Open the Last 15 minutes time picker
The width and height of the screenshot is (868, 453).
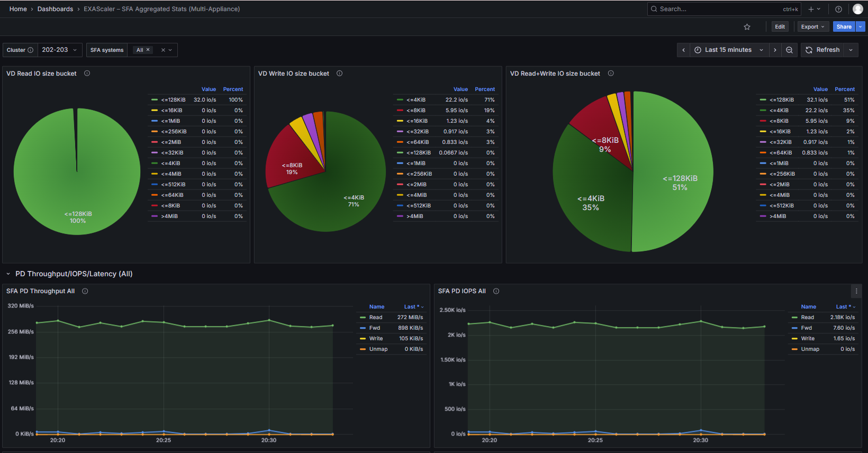tap(729, 50)
